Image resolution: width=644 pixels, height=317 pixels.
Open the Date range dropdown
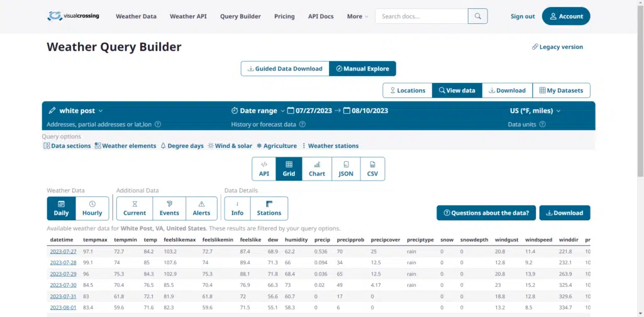(x=258, y=111)
